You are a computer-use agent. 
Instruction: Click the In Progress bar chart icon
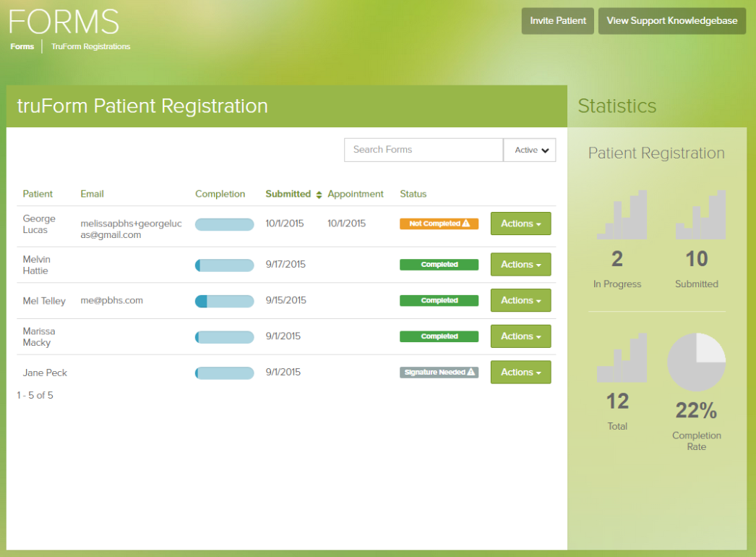click(x=622, y=216)
